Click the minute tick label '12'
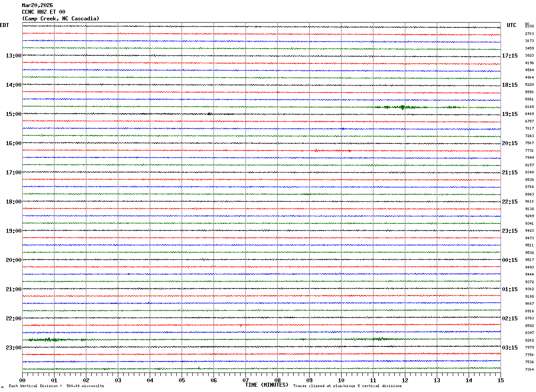 coord(405,380)
